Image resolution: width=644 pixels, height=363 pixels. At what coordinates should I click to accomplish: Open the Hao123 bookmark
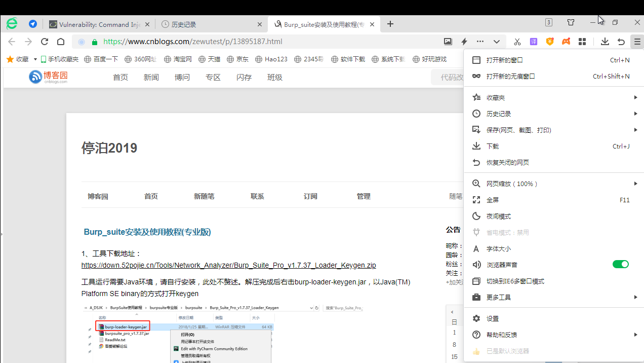pyautogui.click(x=271, y=59)
